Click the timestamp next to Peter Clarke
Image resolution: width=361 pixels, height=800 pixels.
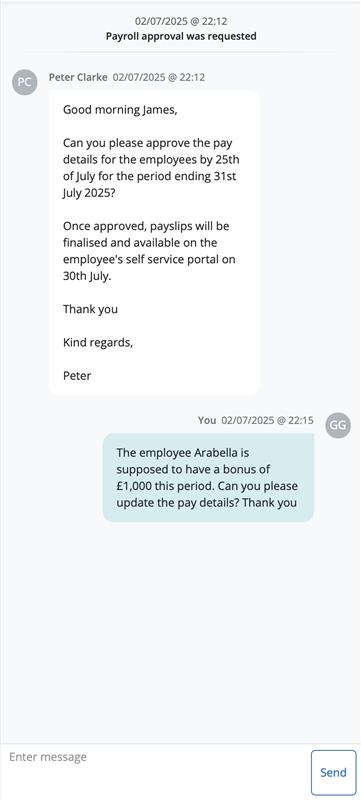coord(159,77)
